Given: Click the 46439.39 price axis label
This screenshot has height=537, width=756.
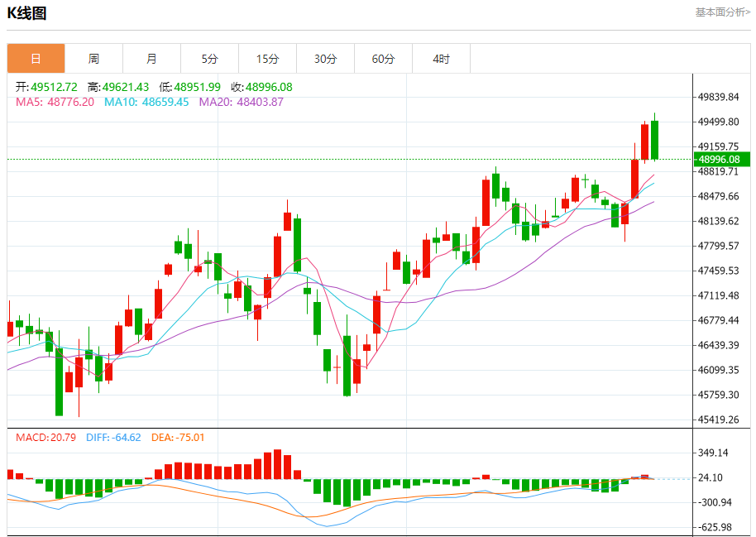Looking at the screenshot, I should pyautogui.click(x=719, y=346).
